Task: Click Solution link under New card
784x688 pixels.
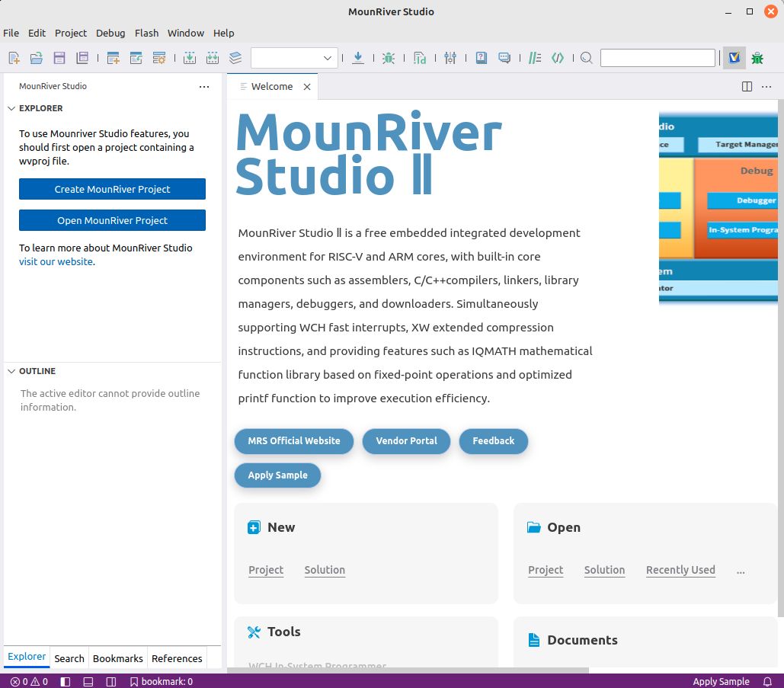Action: click(x=325, y=570)
